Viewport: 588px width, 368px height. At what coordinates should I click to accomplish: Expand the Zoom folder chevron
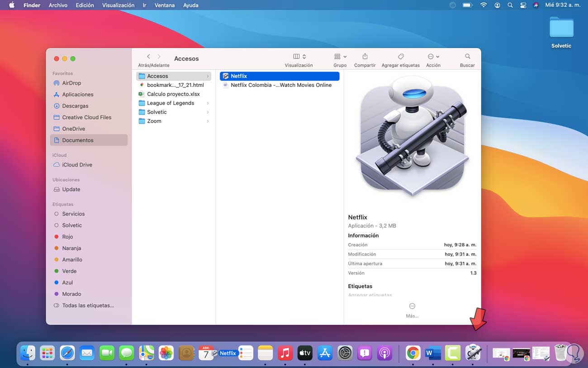(208, 121)
